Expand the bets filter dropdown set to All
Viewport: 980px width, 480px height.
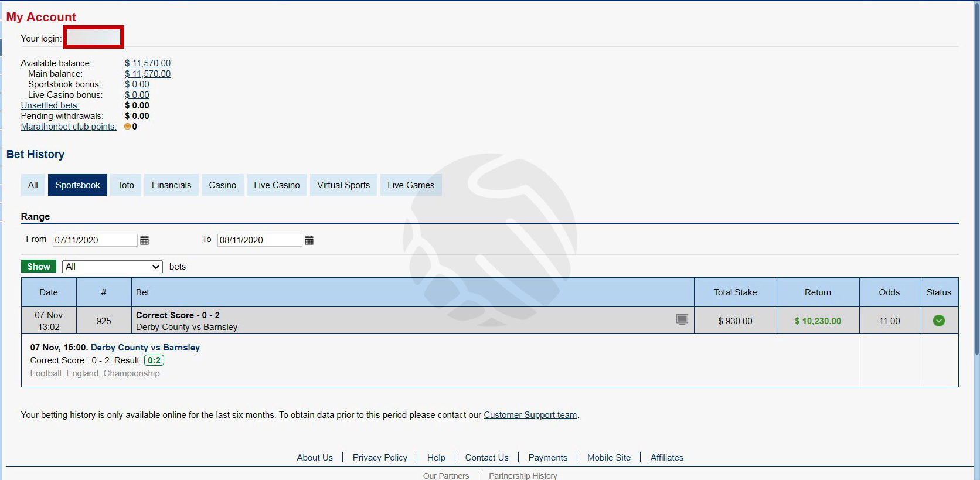(x=113, y=267)
